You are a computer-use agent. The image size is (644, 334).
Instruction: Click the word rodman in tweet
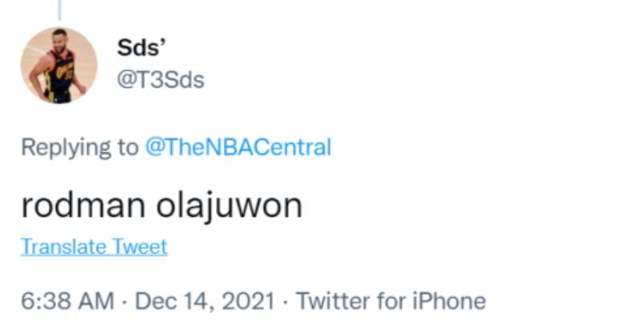(x=83, y=205)
